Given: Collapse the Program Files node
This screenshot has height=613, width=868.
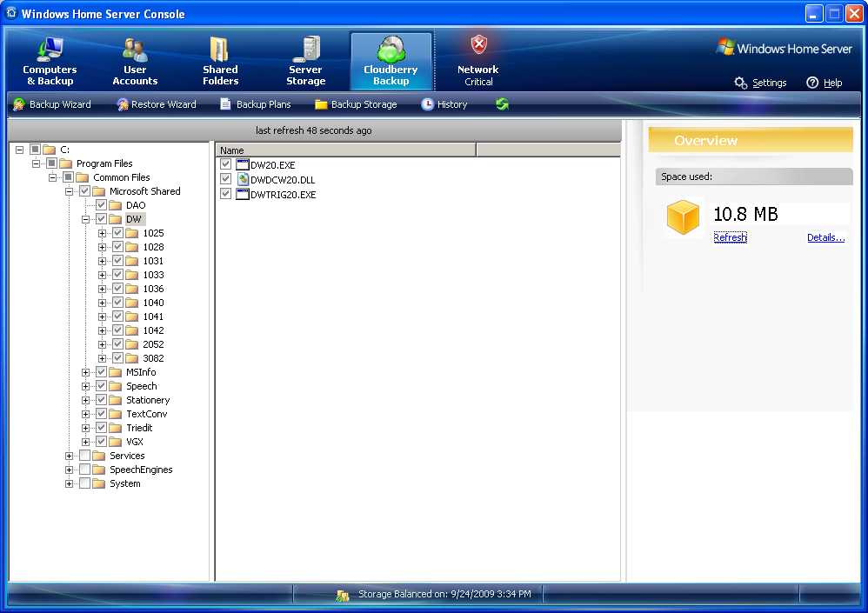Looking at the screenshot, I should 36,163.
